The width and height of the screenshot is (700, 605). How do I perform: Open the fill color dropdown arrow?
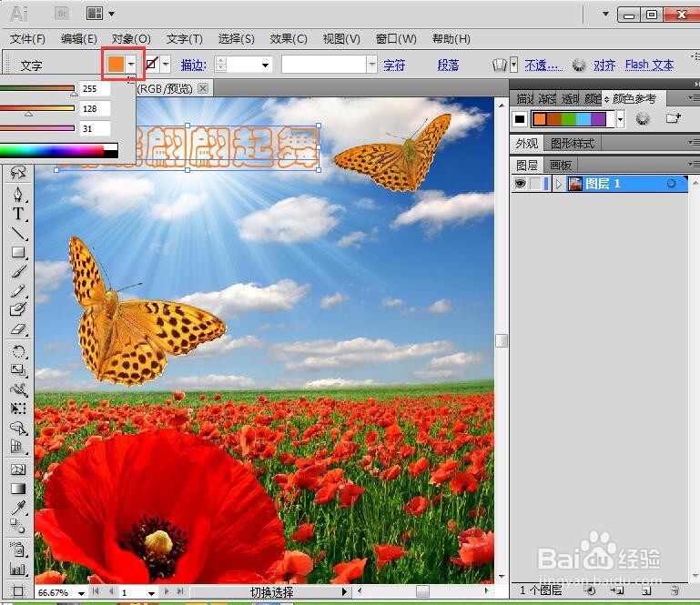[x=131, y=65]
